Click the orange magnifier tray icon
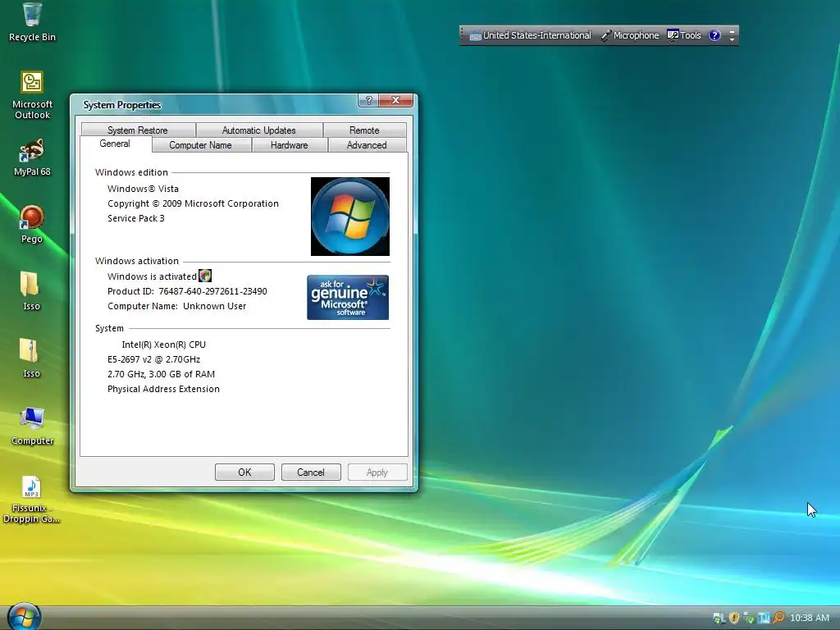This screenshot has height=630, width=840. (x=778, y=618)
